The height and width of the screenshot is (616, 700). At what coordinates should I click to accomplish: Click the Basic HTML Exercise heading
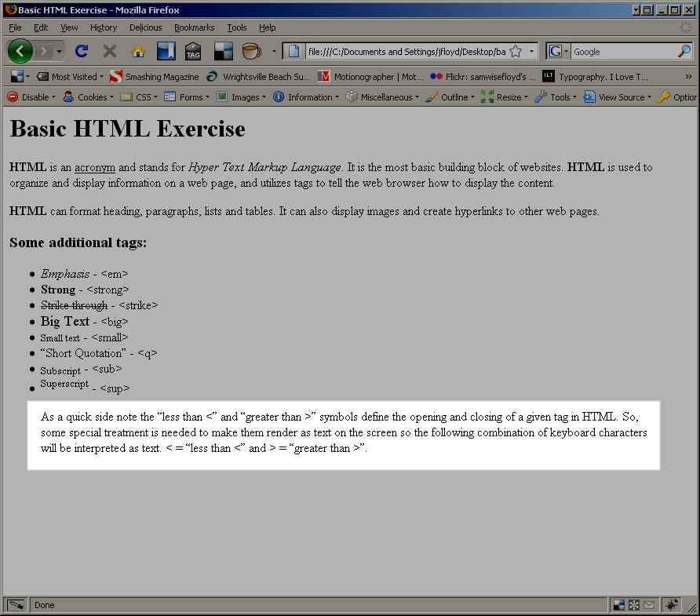(127, 129)
